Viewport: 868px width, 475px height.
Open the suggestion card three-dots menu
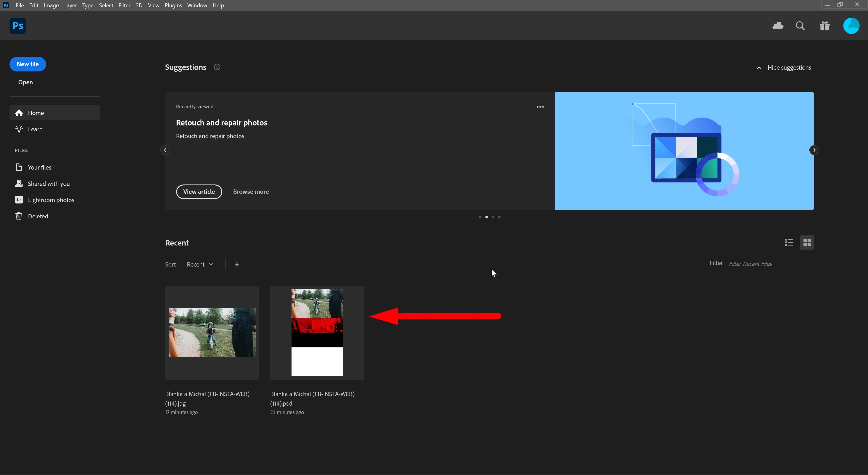tap(540, 107)
